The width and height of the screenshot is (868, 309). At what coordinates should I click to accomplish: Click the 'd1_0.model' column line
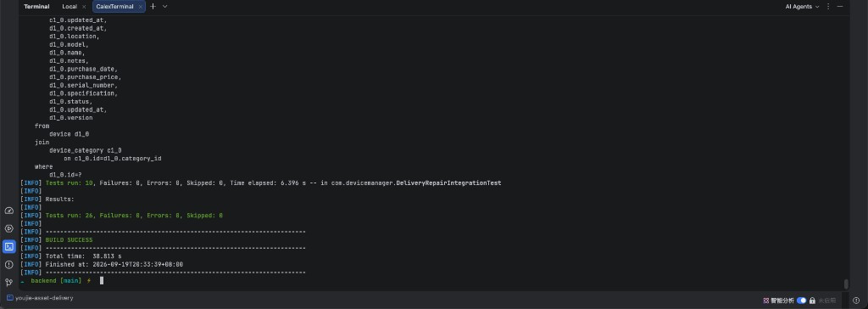(70, 44)
